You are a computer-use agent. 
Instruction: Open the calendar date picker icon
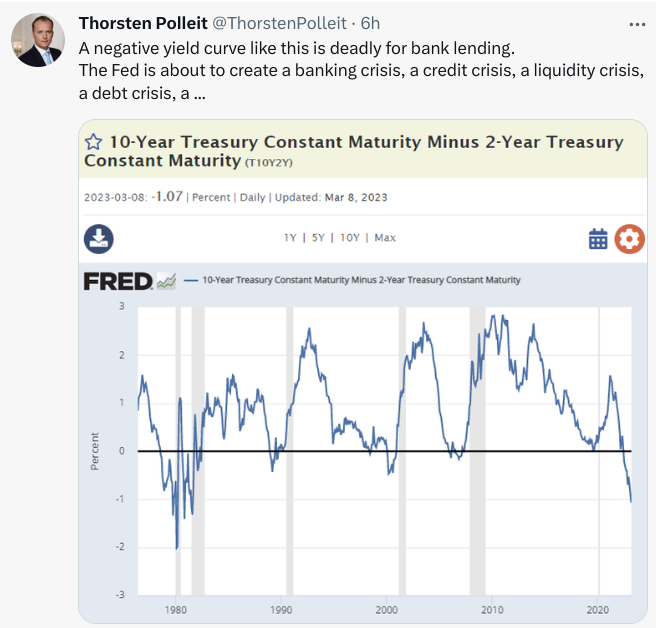598,238
